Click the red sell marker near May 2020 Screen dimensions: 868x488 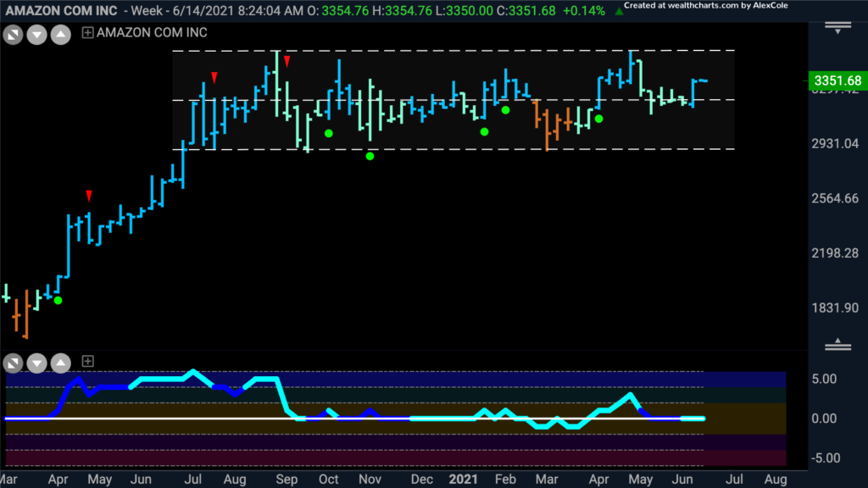89,196
